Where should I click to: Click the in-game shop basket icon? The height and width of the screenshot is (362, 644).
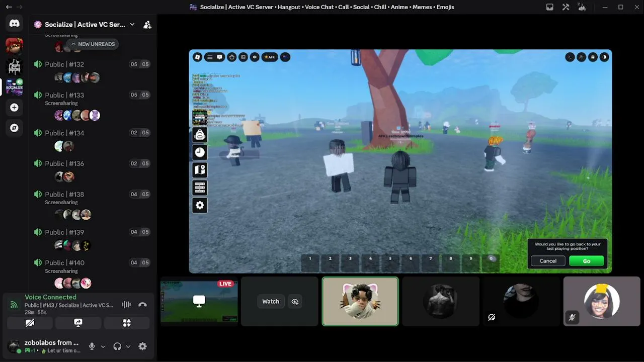tap(232, 57)
